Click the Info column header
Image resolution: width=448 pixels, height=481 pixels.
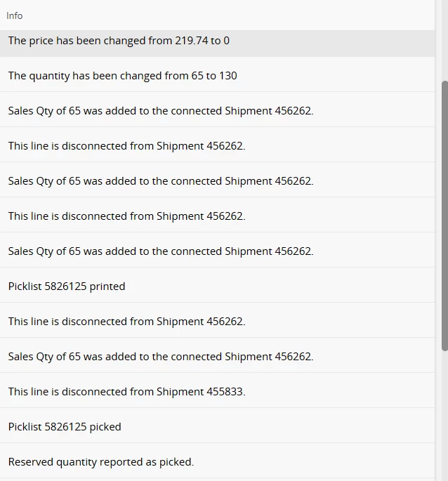(15, 15)
